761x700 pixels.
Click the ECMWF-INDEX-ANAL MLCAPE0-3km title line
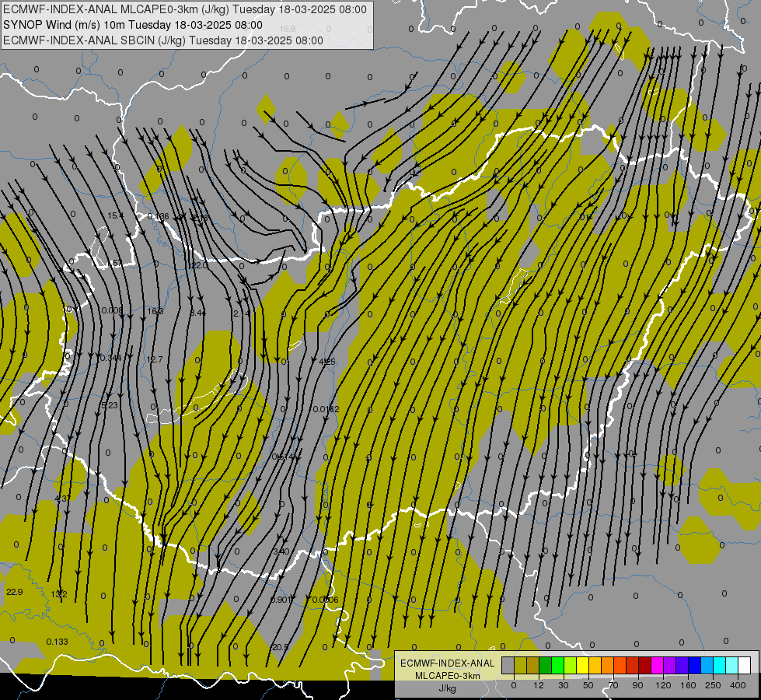tap(185, 9)
